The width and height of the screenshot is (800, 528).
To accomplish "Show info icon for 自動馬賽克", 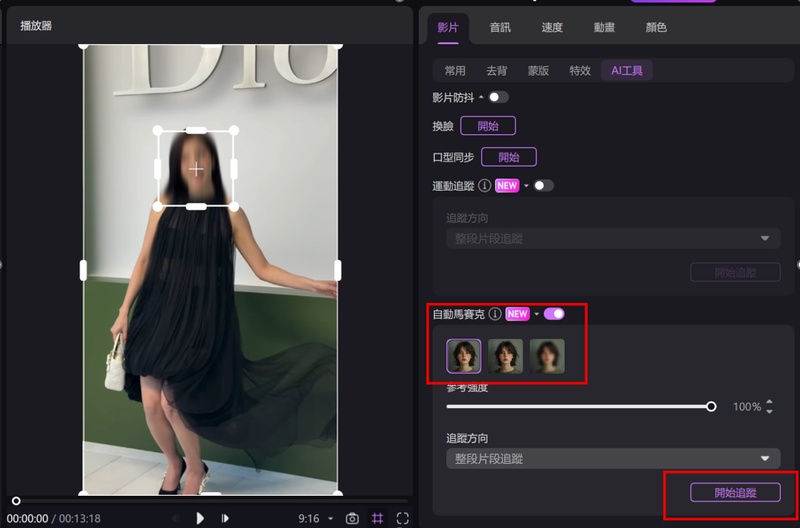I will (x=495, y=314).
